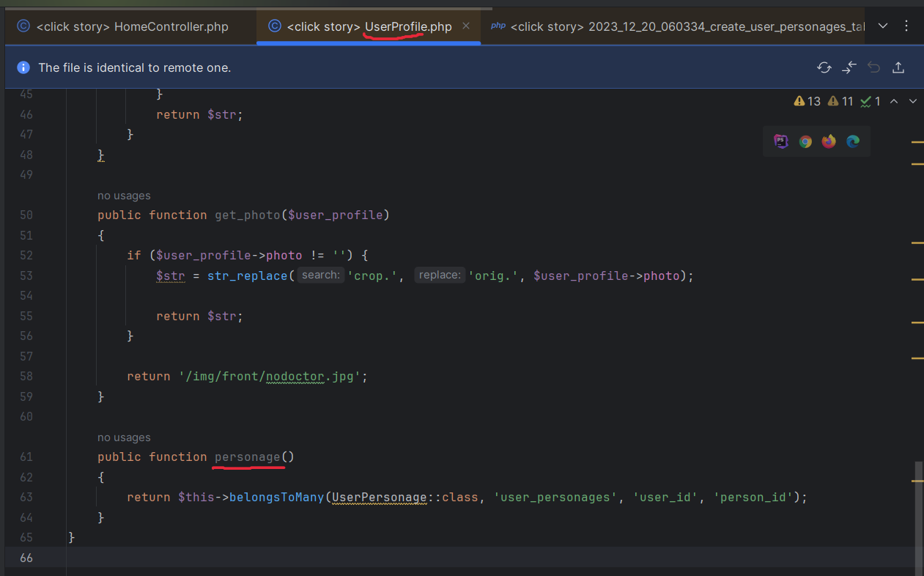Open file in Chrome browser

pyautogui.click(x=805, y=141)
